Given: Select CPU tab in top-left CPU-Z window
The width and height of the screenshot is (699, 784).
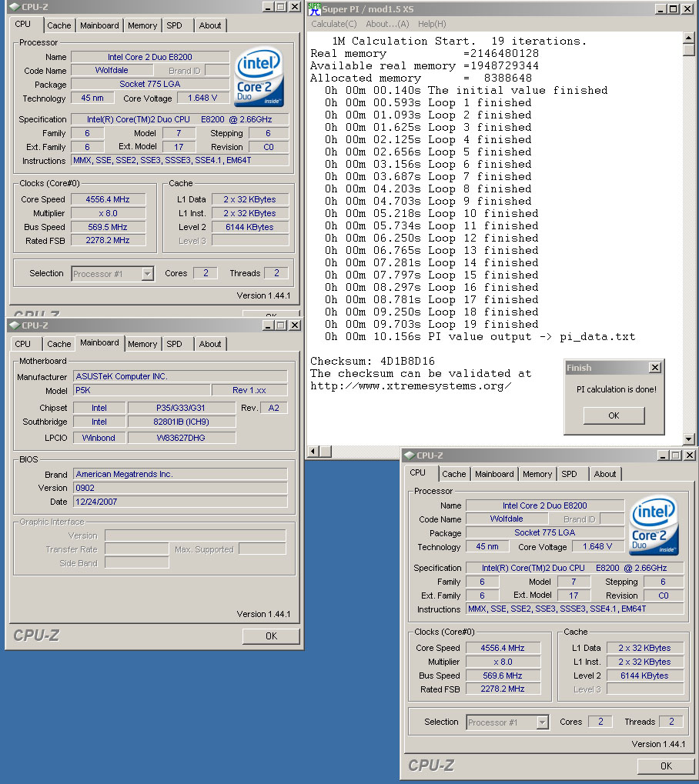Looking at the screenshot, I should pos(22,24).
